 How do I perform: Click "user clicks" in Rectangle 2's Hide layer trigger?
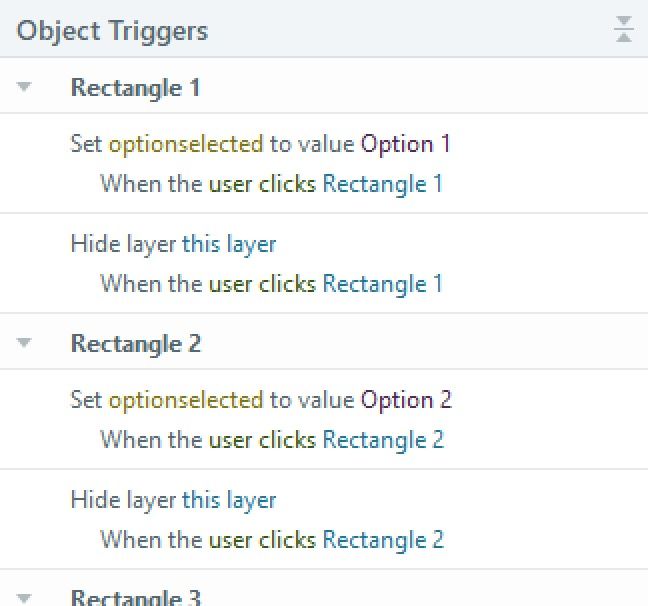[x=262, y=540]
